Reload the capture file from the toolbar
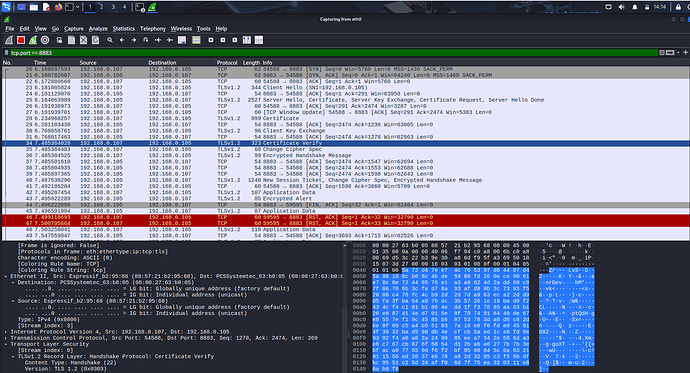The image size is (690, 373). pyautogui.click(x=95, y=40)
